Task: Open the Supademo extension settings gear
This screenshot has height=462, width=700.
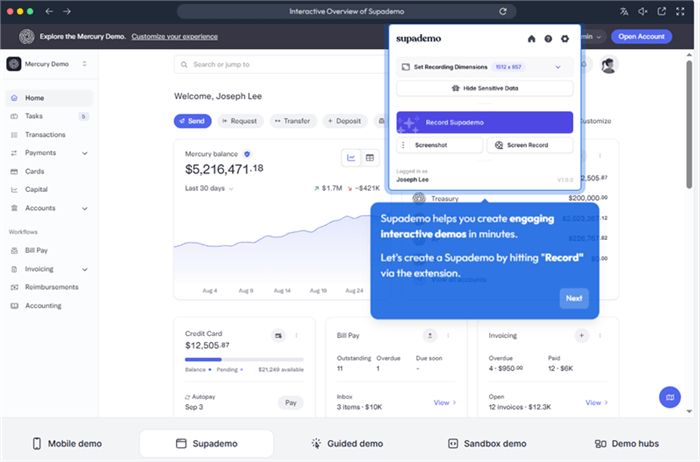Action: (x=565, y=39)
